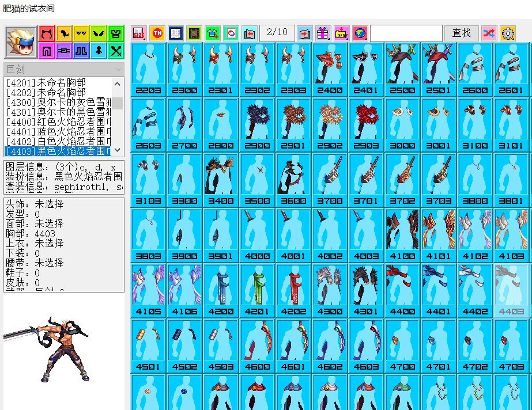
Task: Click the red TN icon
Action: [x=157, y=33]
